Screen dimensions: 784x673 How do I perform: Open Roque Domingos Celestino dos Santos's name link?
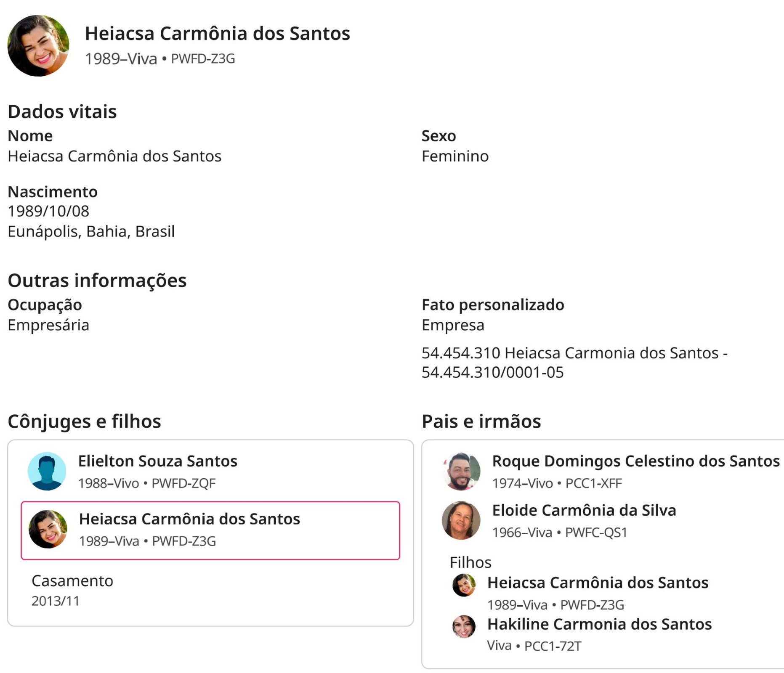[635, 461]
